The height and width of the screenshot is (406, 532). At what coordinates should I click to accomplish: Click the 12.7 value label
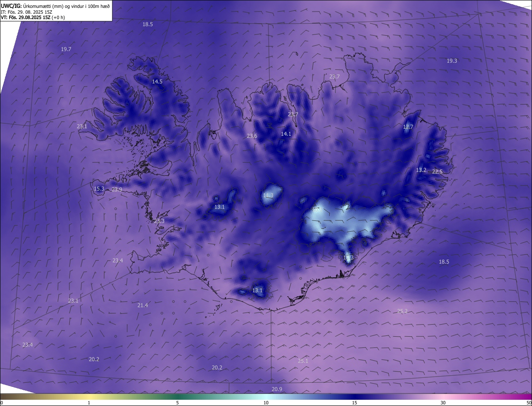tap(408, 127)
